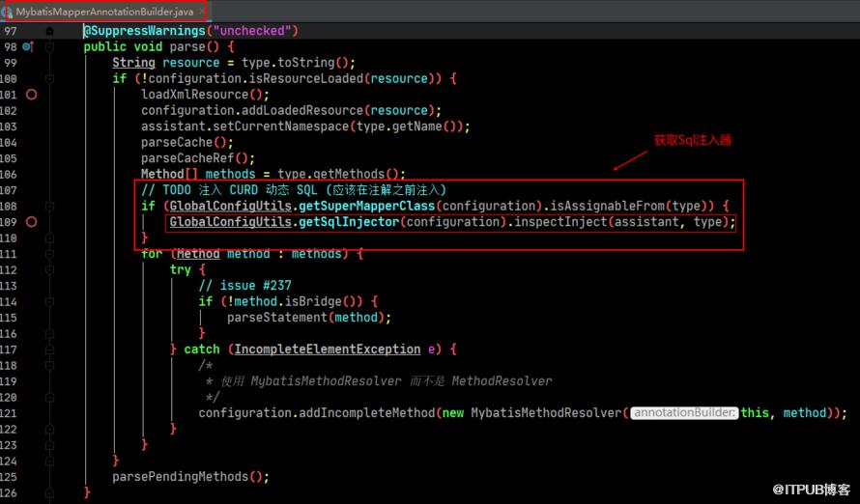The image size is (860, 504).
Task: Collapse if block fold at line 108
Action: [x=50, y=207]
